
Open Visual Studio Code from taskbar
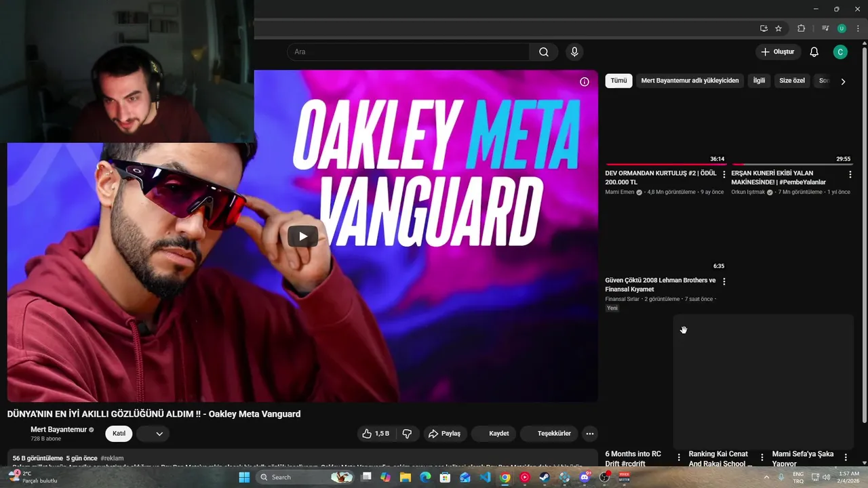coord(485,477)
